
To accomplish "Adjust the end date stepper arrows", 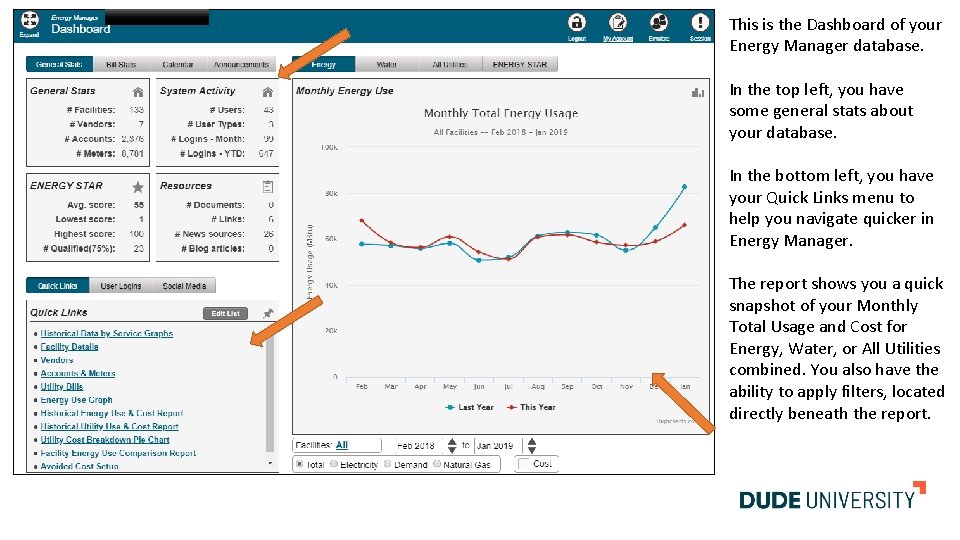I will tap(531, 446).
